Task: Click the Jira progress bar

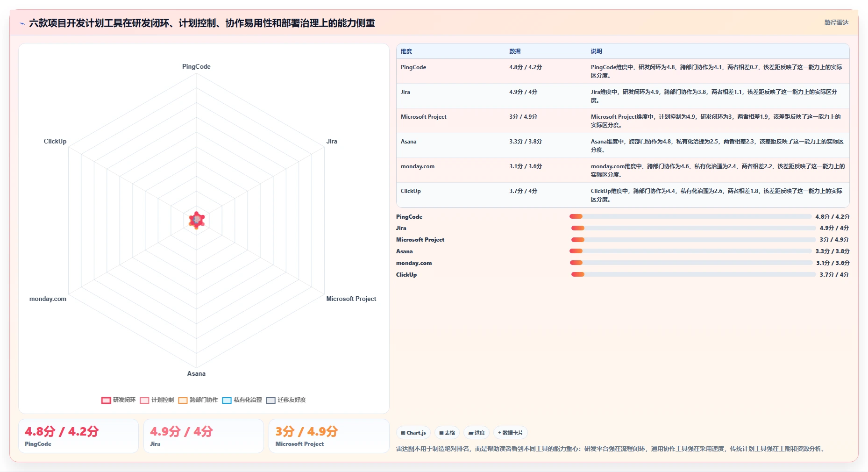Action: point(693,228)
